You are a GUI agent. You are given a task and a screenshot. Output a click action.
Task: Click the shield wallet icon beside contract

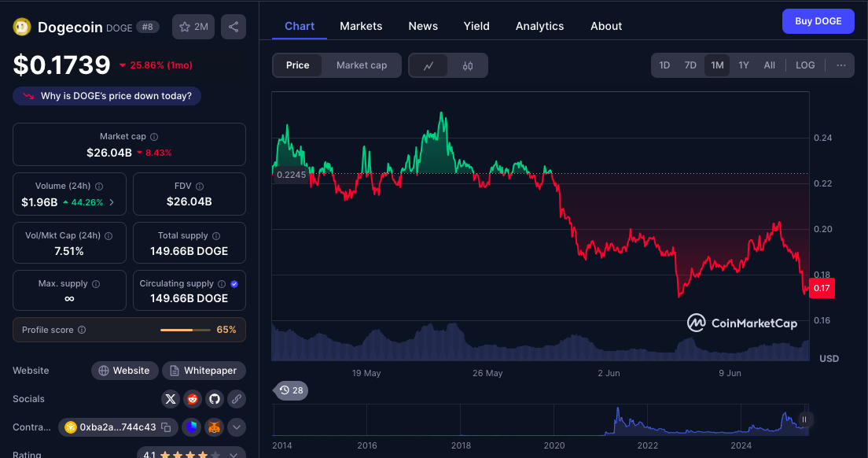pos(192,427)
